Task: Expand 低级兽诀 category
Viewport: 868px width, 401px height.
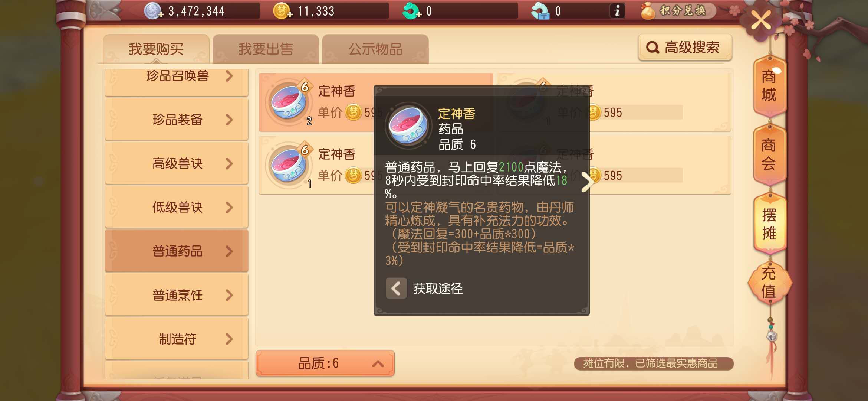Action: pyautogui.click(x=177, y=207)
